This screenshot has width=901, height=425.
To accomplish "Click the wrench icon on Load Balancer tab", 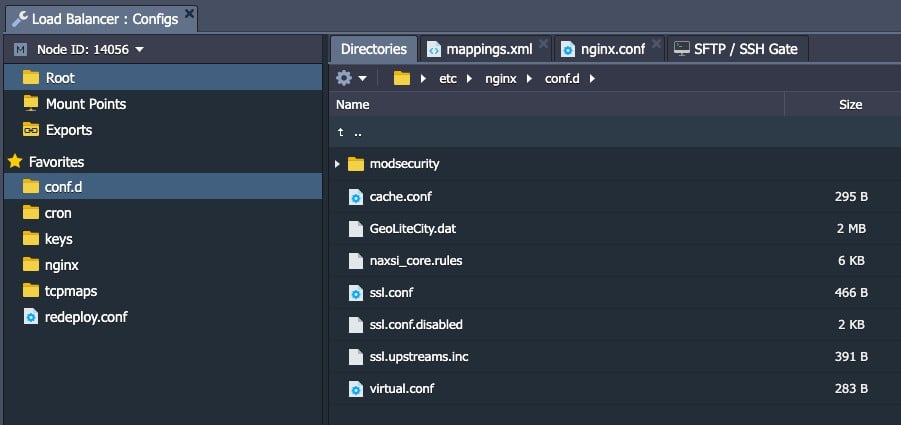I will pos(20,19).
